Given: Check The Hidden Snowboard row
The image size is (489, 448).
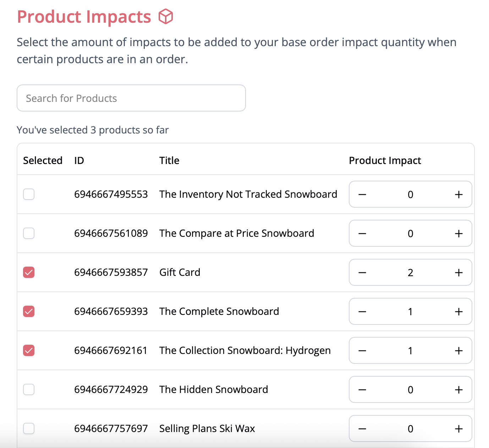Looking at the screenshot, I should coord(29,389).
